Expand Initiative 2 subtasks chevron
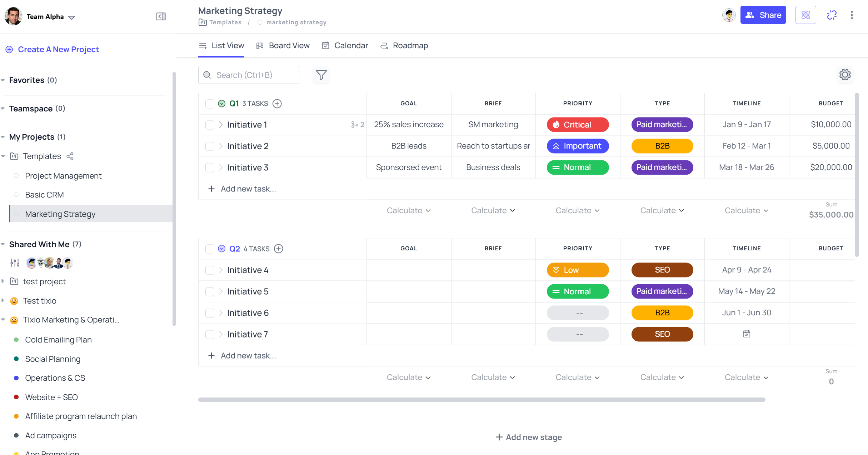The width and height of the screenshot is (868, 455). point(221,146)
